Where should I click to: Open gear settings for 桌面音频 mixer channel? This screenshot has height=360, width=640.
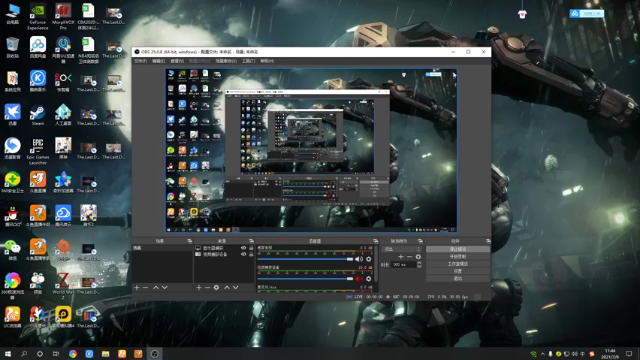click(369, 259)
